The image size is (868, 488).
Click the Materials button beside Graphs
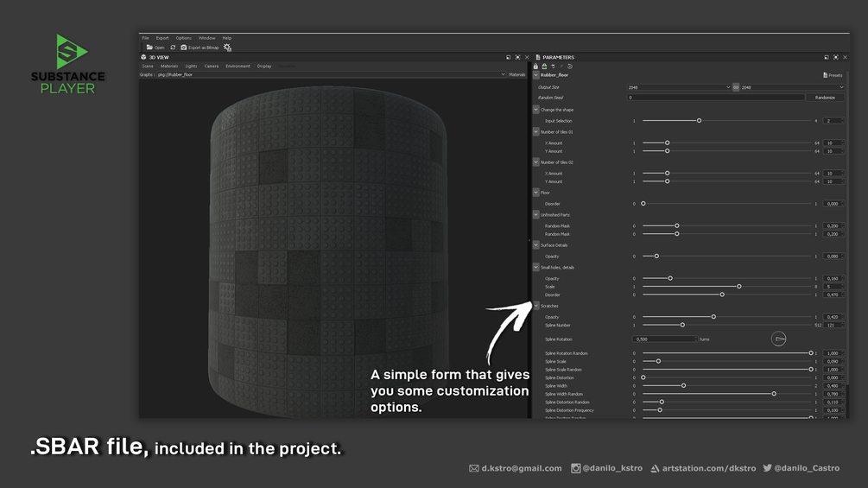click(517, 74)
